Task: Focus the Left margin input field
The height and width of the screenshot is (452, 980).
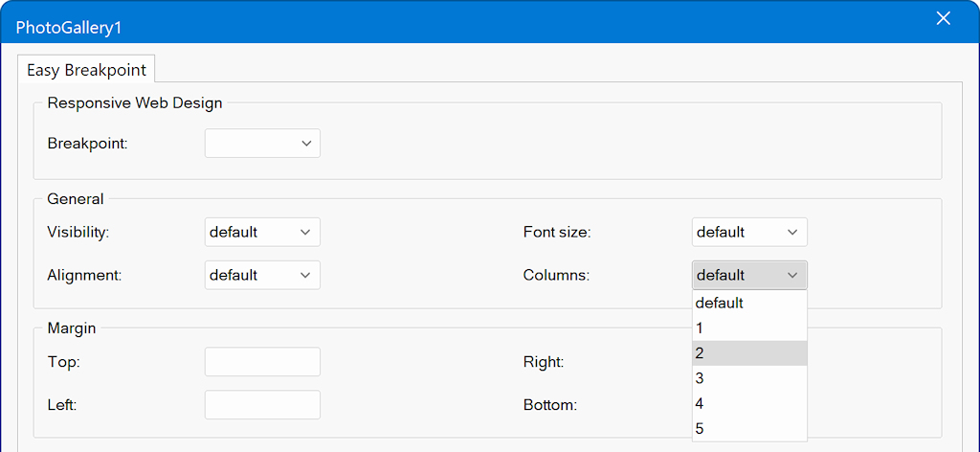Action: pyautogui.click(x=262, y=404)
